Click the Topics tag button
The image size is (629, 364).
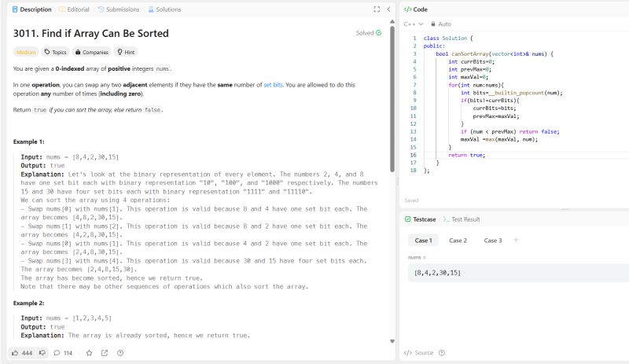(55, 52)
